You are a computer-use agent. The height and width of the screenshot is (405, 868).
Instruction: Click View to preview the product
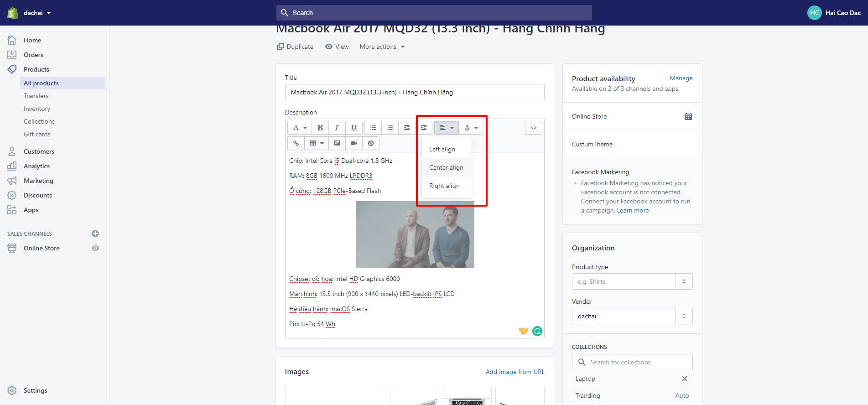point(337,47)
